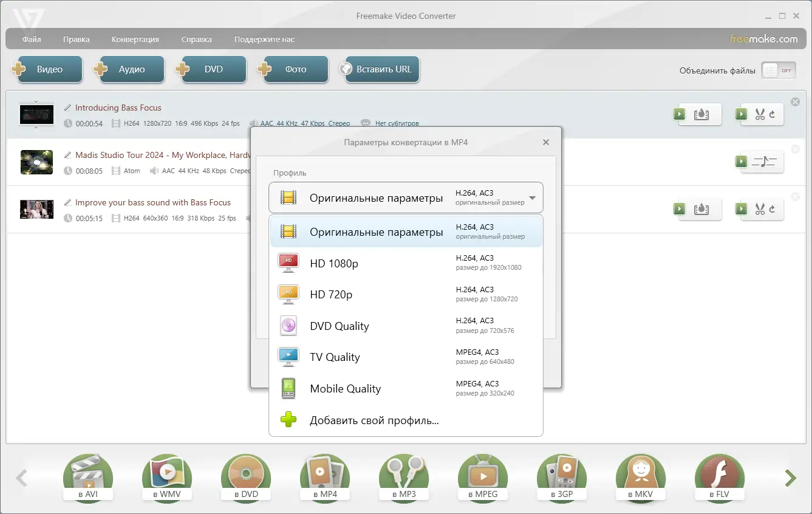Click the Atom video info text

(132, 171)
